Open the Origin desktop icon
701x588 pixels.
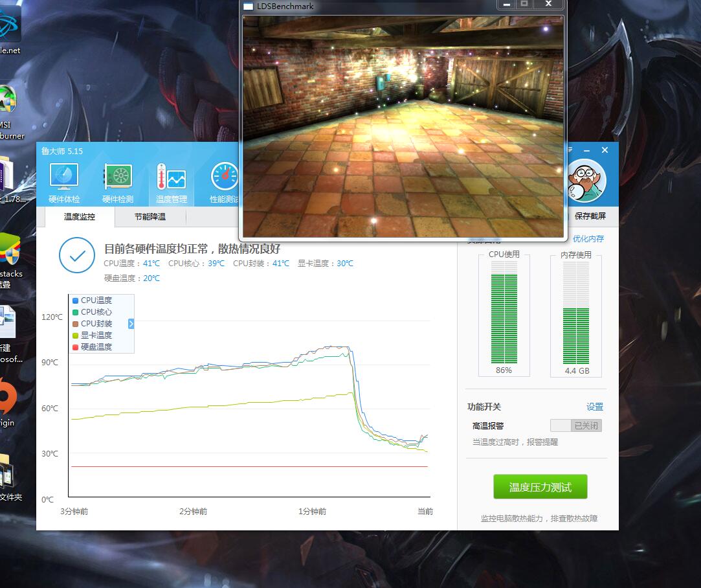[8, 402]
